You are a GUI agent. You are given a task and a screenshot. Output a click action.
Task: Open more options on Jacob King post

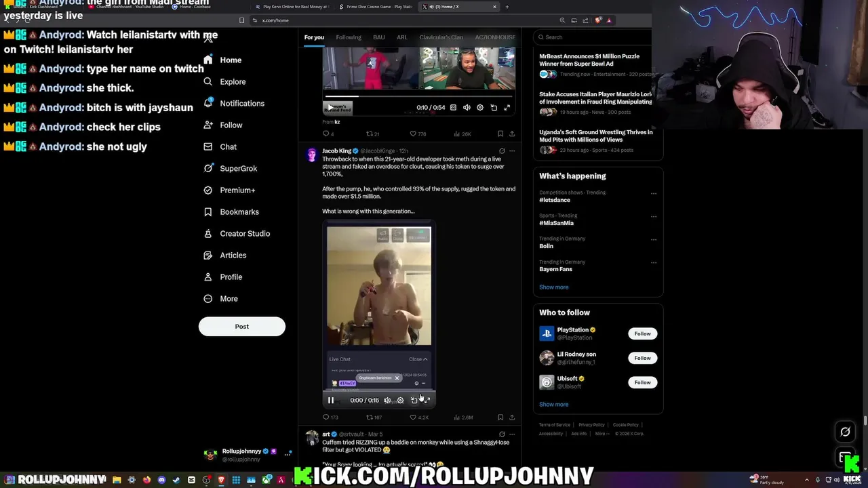coord(512,151)
